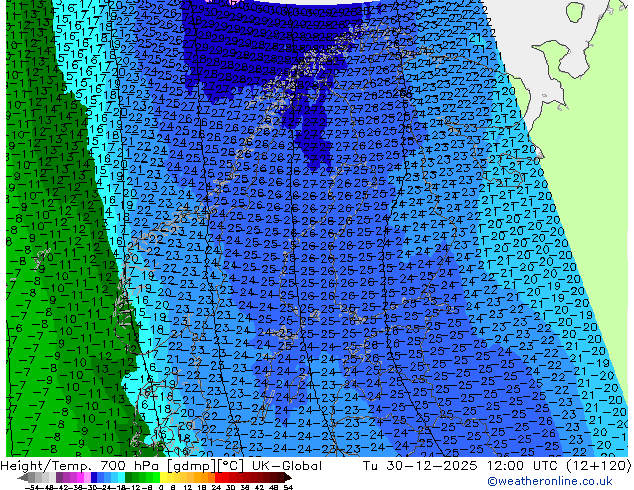Click the dark maroon right arrow end of color scale
Screen dimensions: 634x490
(x=288, y=477)
